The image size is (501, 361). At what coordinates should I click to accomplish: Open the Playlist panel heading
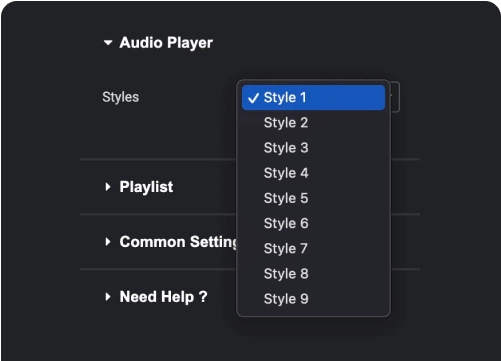tap(146, 187)
